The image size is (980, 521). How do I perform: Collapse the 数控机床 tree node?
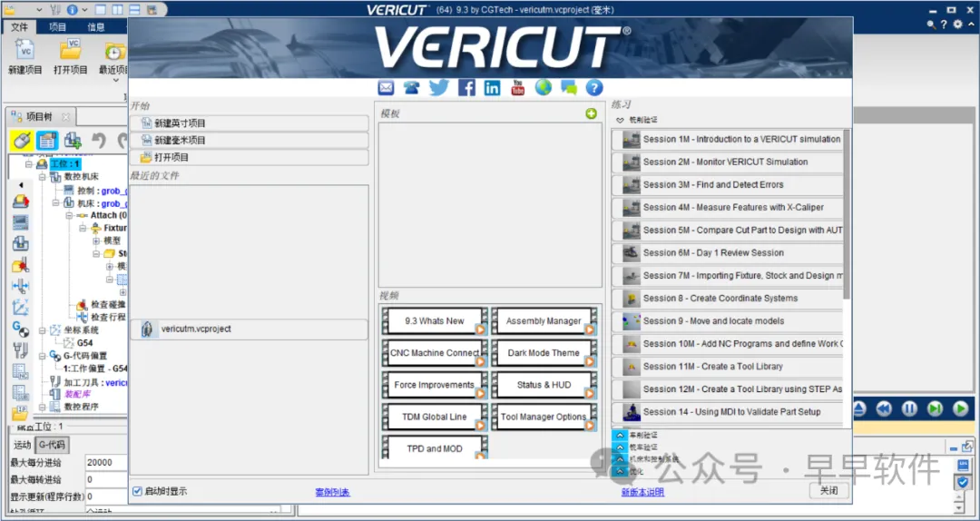pyautogui.click(x=42, y=177)
